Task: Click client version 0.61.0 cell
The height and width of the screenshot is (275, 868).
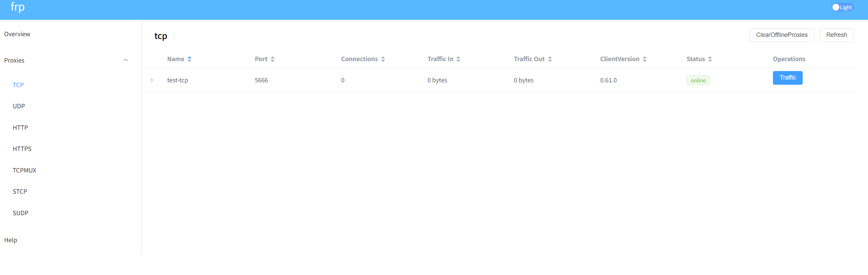Action: (608, 80)
